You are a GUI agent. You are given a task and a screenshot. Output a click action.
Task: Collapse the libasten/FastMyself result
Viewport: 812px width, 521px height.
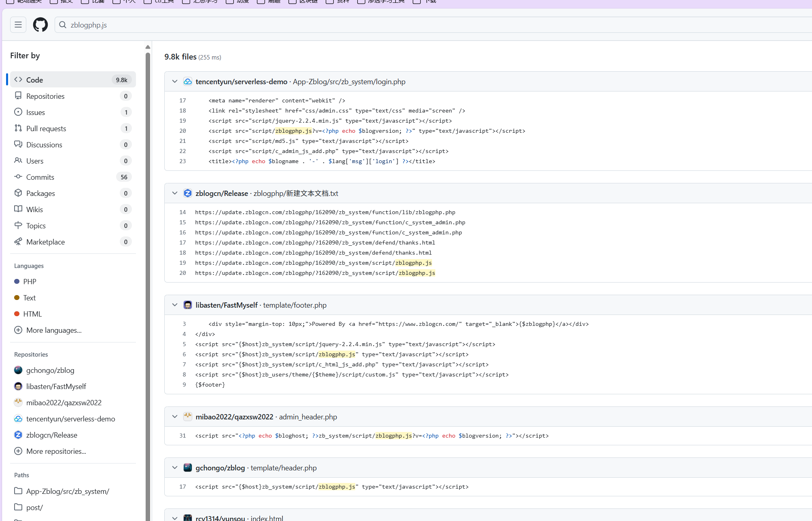175,305
